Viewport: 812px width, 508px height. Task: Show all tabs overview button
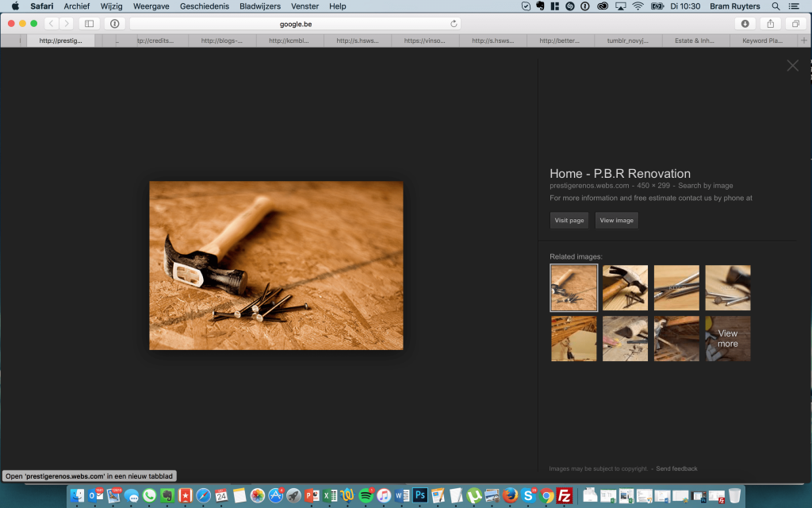point(795,24)
